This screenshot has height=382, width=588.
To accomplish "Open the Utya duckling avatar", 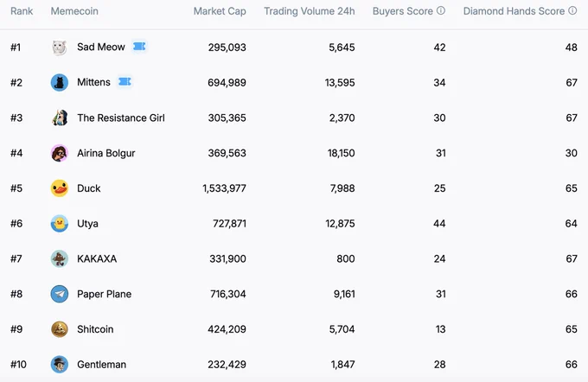I will coord(60,224).
